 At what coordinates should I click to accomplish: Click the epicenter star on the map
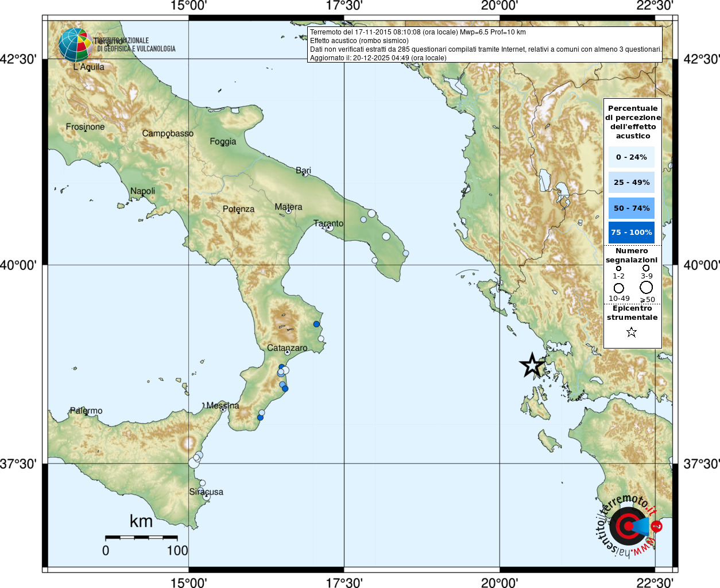tap(532, 365)
